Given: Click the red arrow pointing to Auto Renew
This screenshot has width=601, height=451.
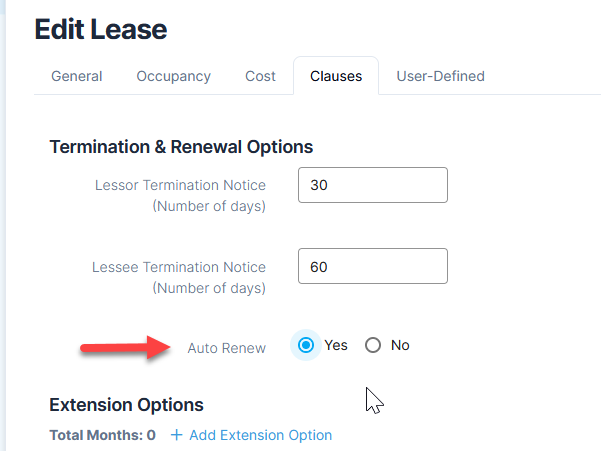Looking at the screenshot, I should click(x=121, y=347).
